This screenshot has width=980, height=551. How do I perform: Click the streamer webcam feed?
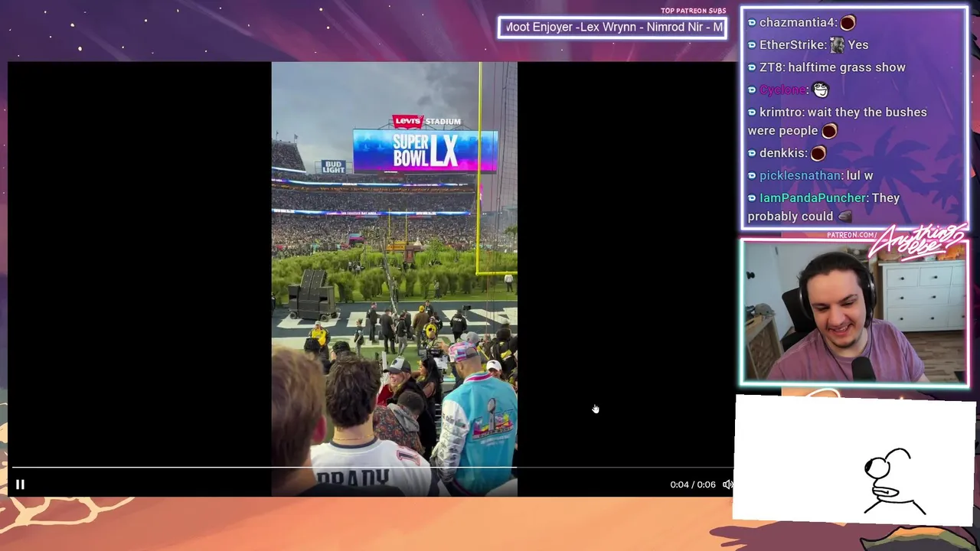854,311
